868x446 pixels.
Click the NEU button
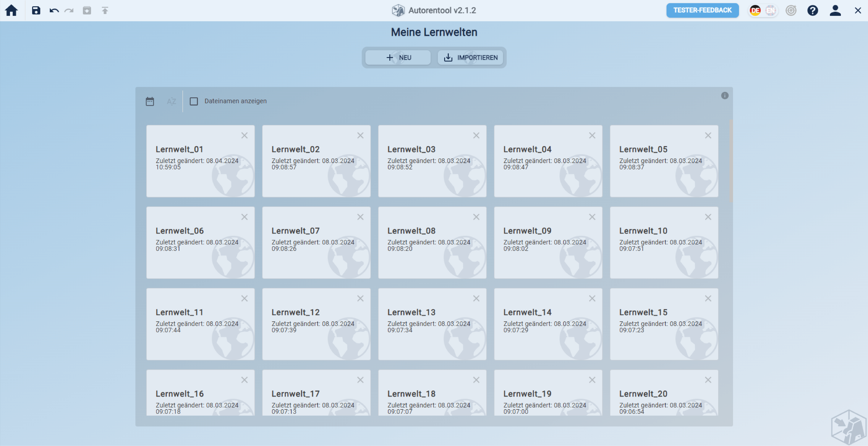coord(398,58)
